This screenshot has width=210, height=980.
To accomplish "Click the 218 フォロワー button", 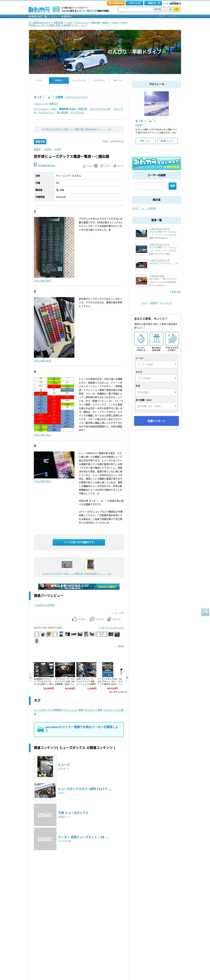I will (x=167, y=141).
